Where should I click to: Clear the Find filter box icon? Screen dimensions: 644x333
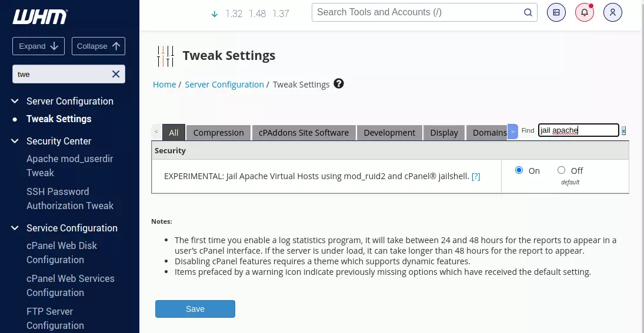tap(624, 130)
